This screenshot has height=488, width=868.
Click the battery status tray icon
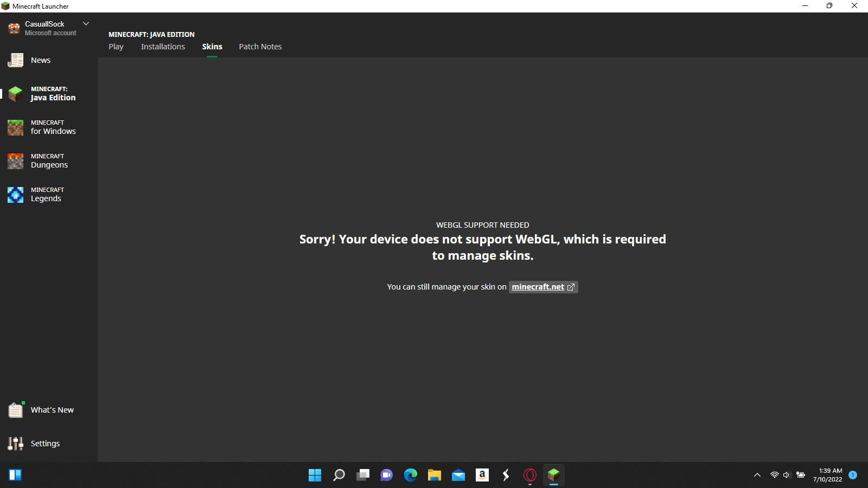click(801, 475)
